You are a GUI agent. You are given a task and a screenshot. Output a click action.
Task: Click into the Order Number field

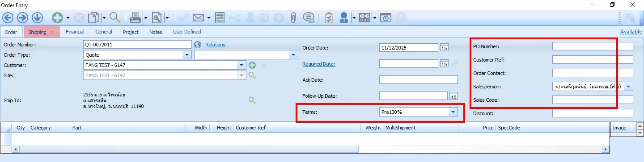point(138,45)
